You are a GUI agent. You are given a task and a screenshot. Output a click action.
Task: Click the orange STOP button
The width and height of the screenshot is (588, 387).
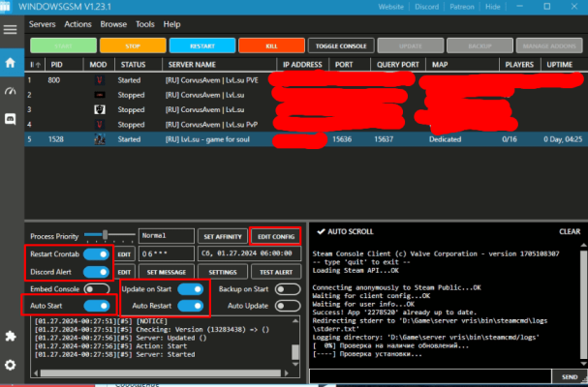[x=133, y=45]
